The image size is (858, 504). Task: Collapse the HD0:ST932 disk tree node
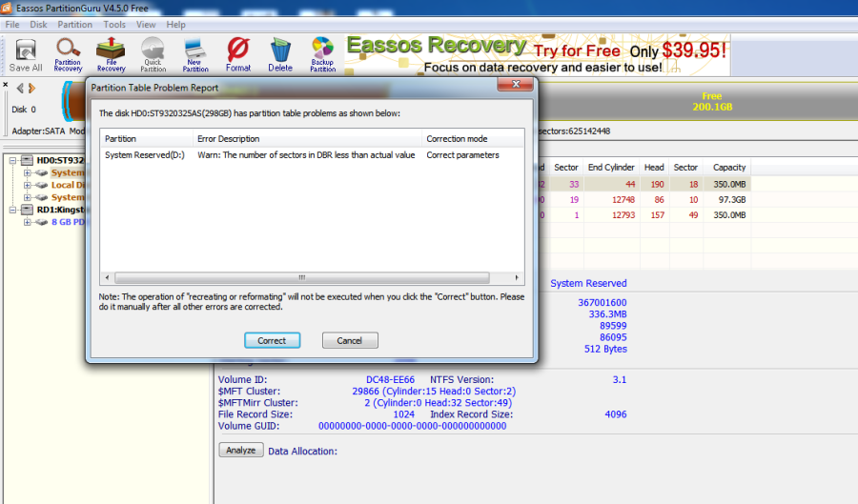pyautogui.click(x=12, y=160)
